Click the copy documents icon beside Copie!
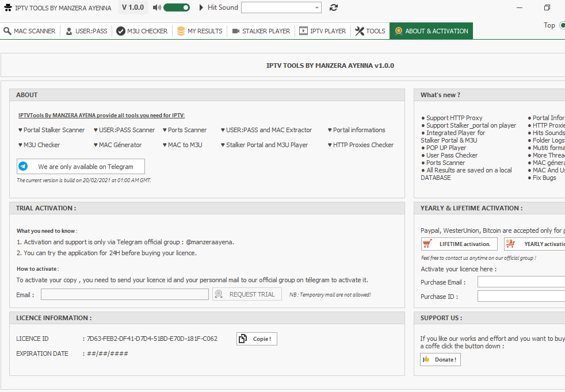Viewport: 565px width, 392px height. click(243, 339)
